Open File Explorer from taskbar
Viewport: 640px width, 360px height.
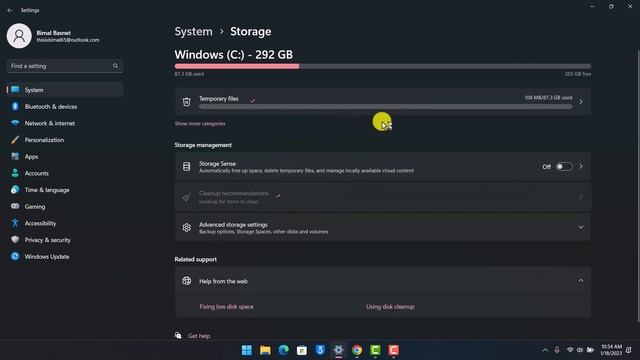pos(265,350)
